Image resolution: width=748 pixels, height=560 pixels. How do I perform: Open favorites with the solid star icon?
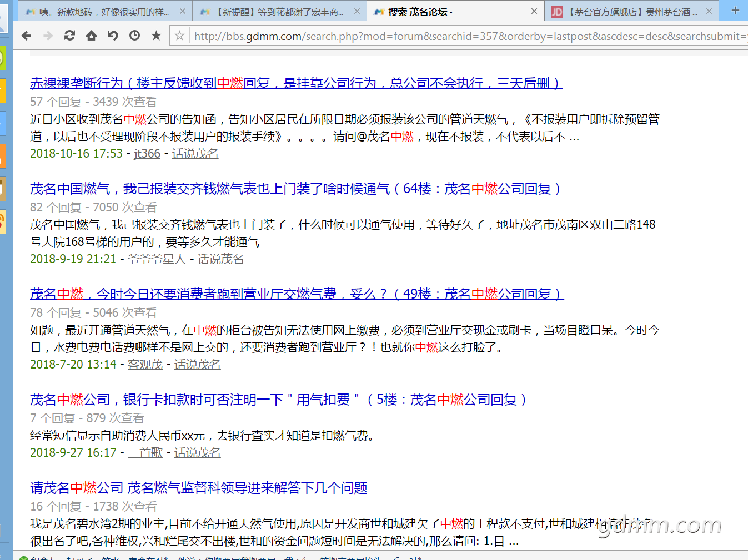pos(157,36)
